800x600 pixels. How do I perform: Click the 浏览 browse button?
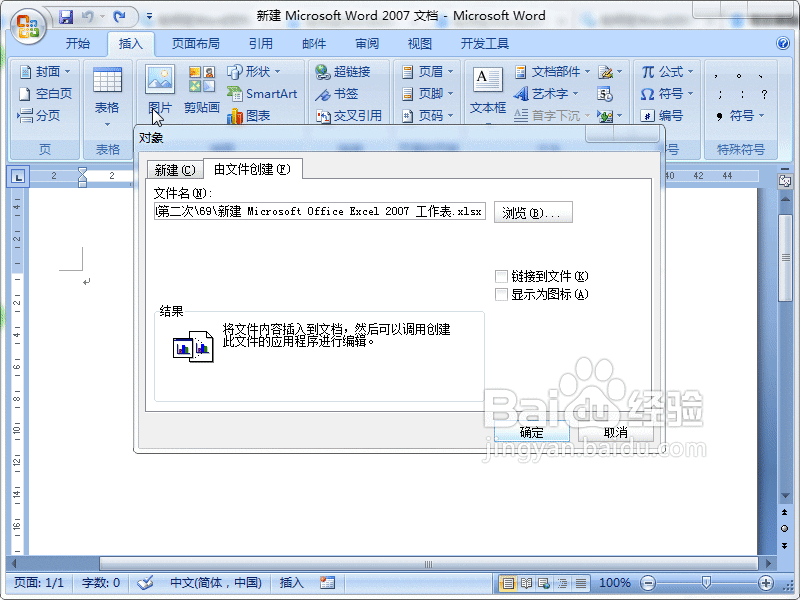click(532, 211)
